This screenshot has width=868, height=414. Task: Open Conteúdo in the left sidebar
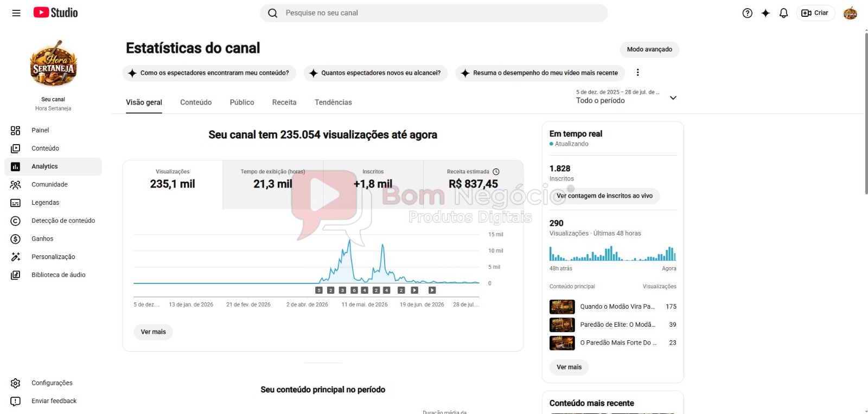tap(53, 148)
